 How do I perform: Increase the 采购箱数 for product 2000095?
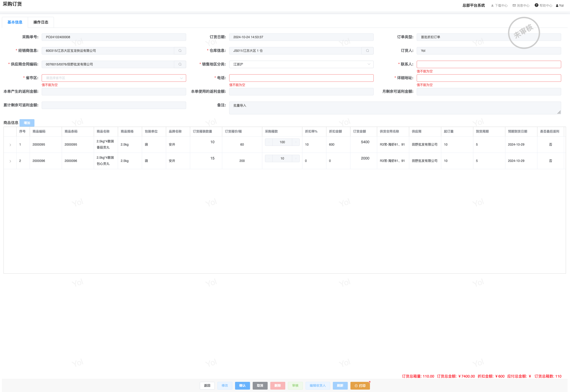296,142
